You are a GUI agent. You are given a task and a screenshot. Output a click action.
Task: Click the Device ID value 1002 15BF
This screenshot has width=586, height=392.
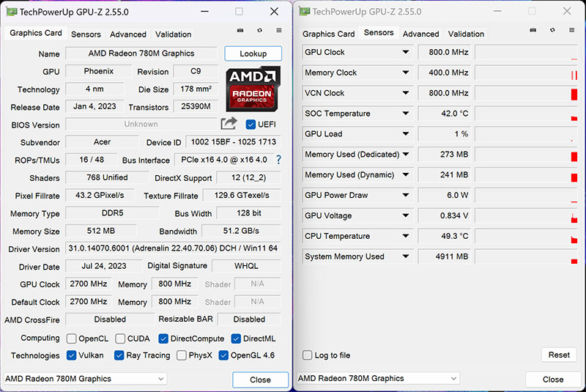coord(233,142)
